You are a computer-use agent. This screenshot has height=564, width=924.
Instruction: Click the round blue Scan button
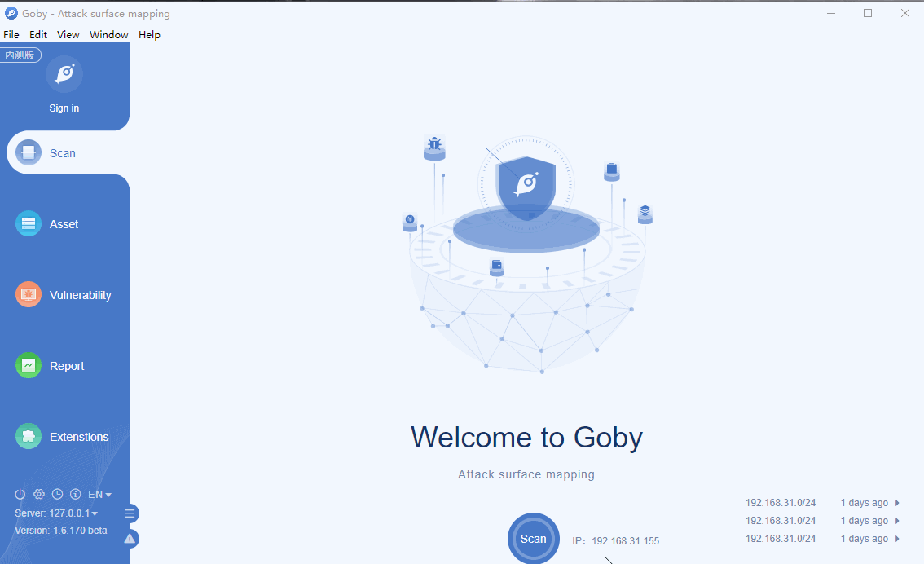[x=534, y=539]
